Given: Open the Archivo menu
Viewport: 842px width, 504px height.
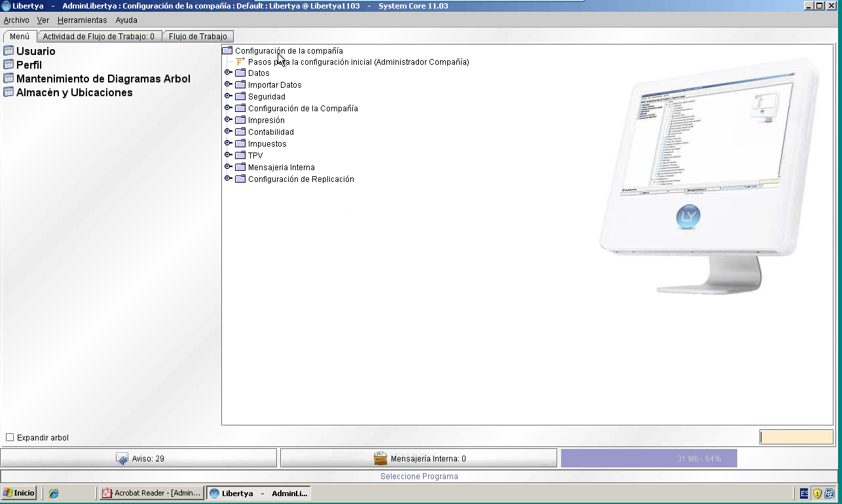Looking at the screenshot, I should (x=16, y=20).
